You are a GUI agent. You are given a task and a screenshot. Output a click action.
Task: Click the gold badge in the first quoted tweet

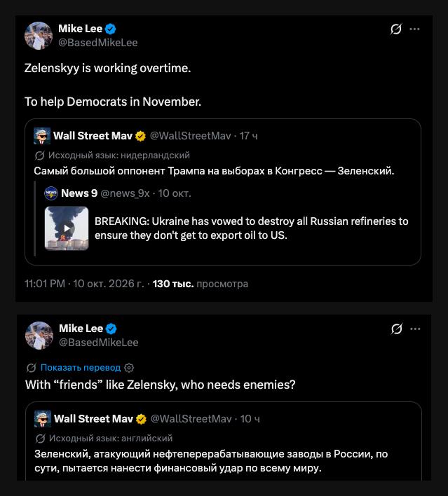[141, 136]
